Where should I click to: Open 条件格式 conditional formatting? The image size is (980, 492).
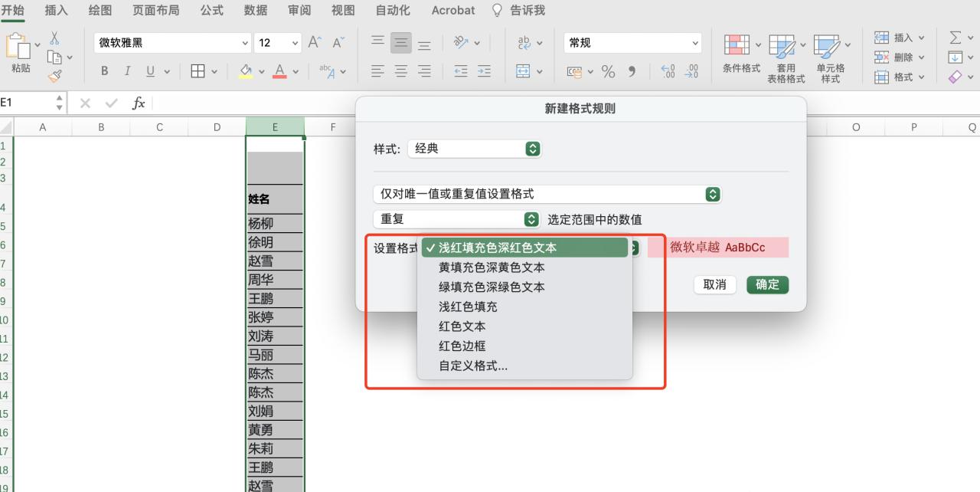click(741, 54)
